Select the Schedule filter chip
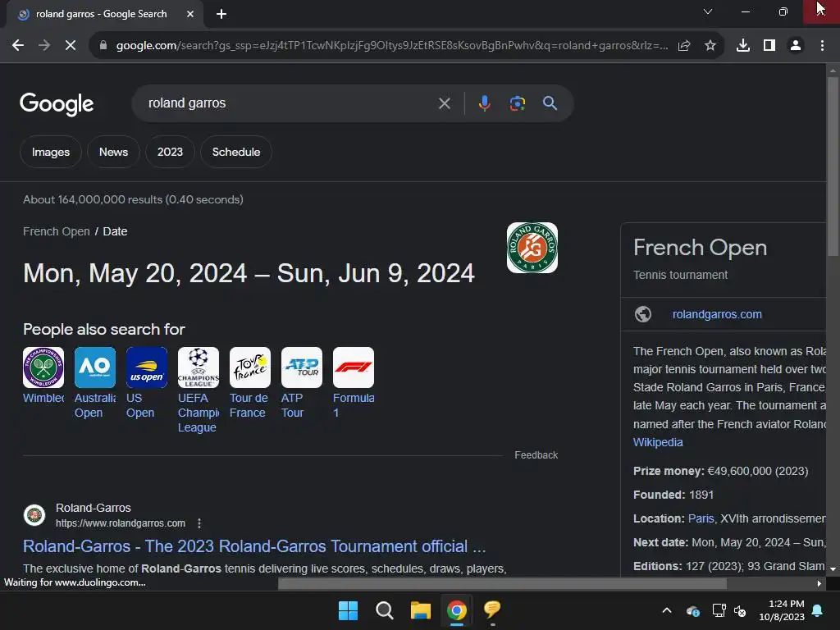Screen dimensions: 840x630 click(x=236, y=152)
